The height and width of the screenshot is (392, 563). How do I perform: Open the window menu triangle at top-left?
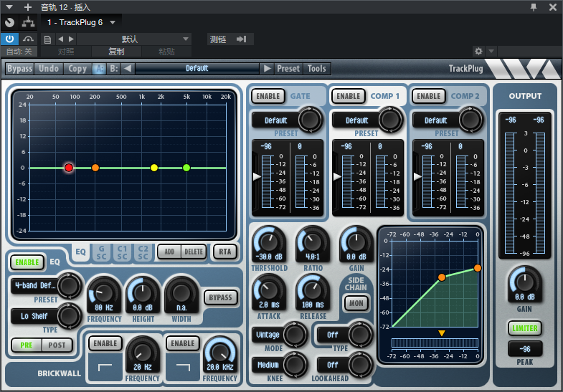pyautogui.click(x=10, y=7)
